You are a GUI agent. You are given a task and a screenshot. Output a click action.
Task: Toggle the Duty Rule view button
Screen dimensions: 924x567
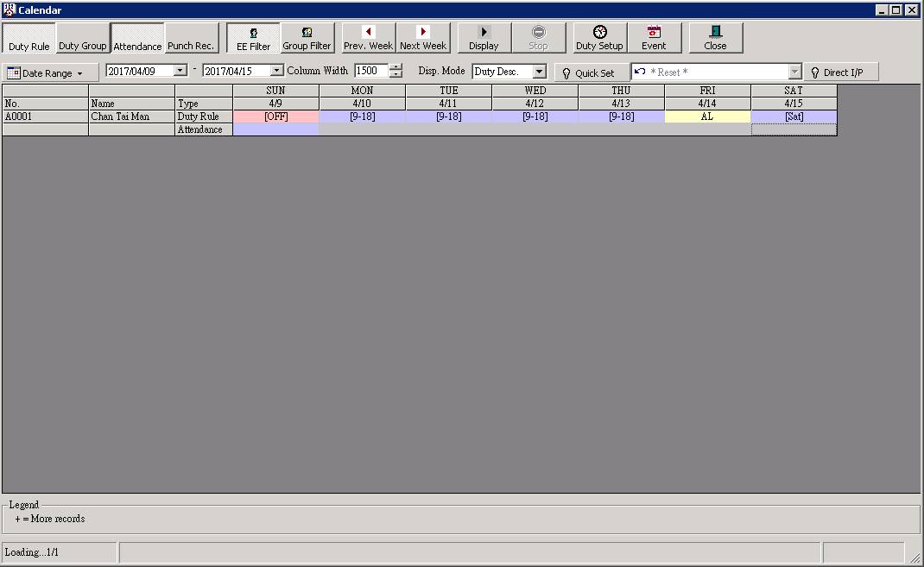[29, 39]
